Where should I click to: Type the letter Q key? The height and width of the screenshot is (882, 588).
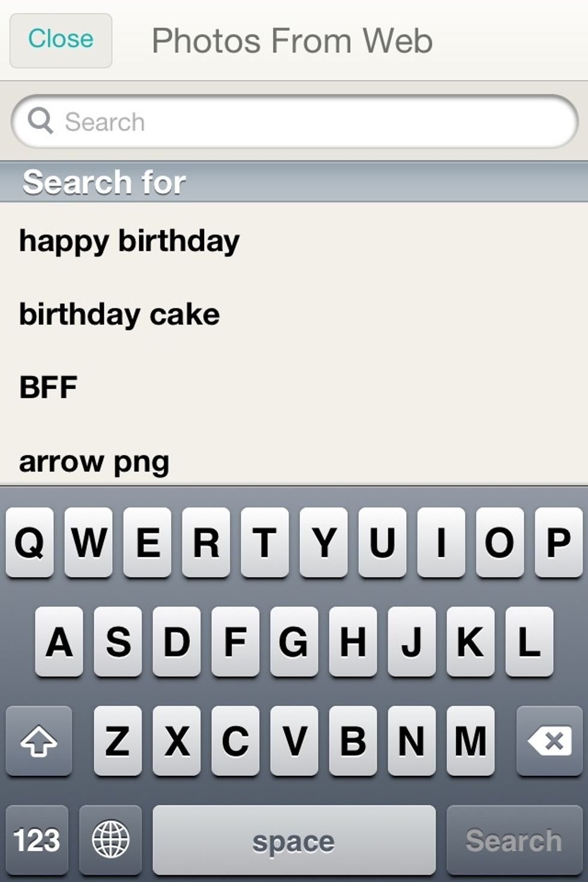point(29,542)
